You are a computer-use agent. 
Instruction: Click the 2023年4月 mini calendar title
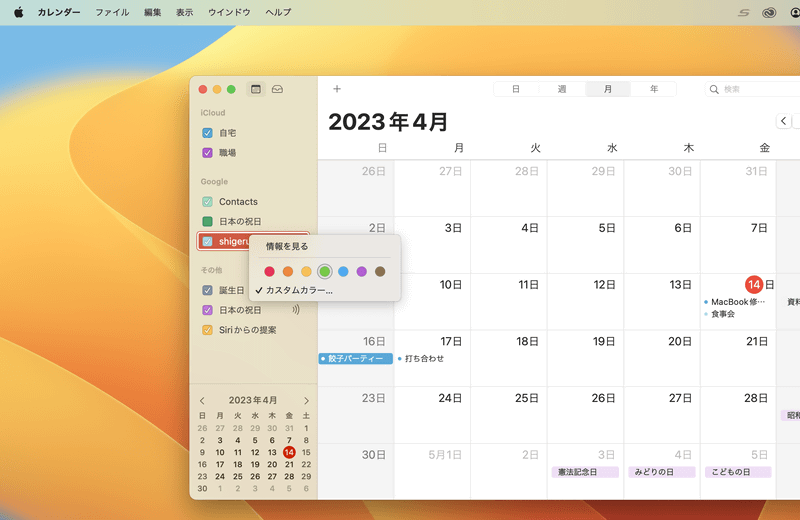pyautogui.click(x=253, y=400)
